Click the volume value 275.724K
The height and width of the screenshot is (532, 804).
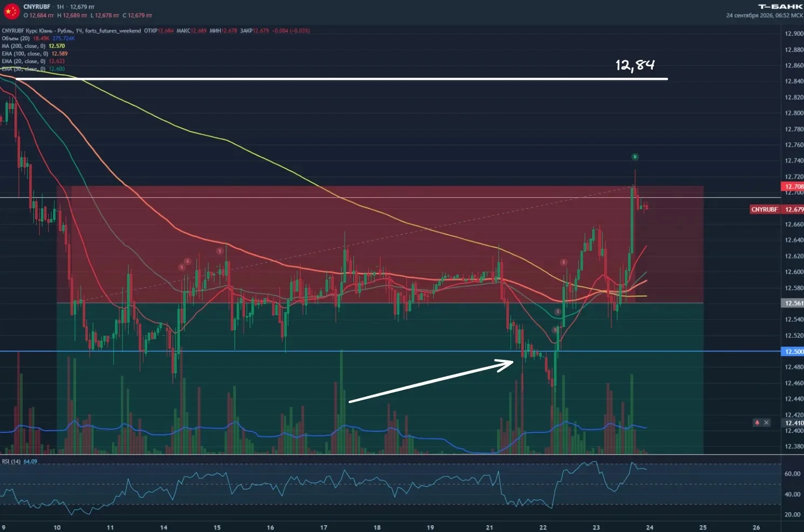click(x=64, y=38)
